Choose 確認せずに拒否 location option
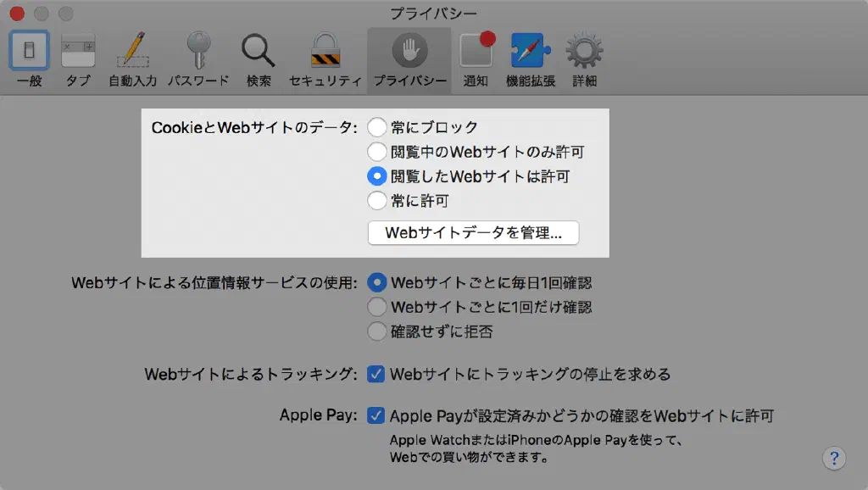The height and width of the screenshot is (490, 868). [377, 332]
